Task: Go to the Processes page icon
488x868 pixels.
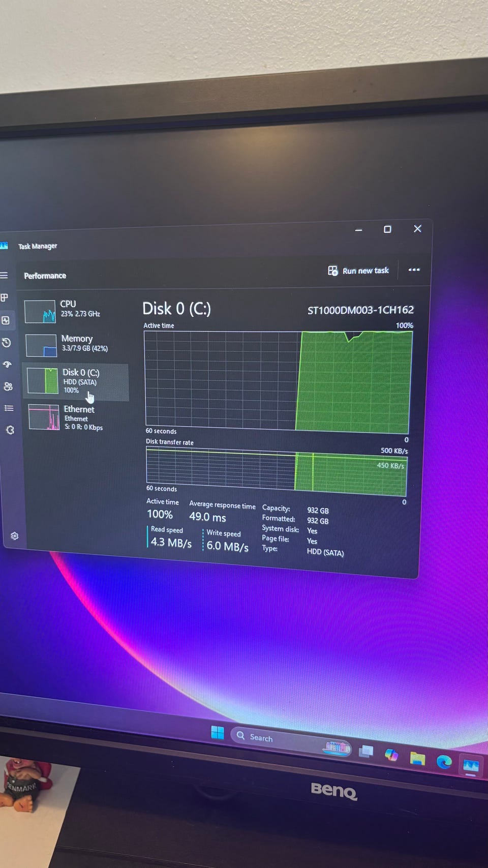Action: (4, 297)
